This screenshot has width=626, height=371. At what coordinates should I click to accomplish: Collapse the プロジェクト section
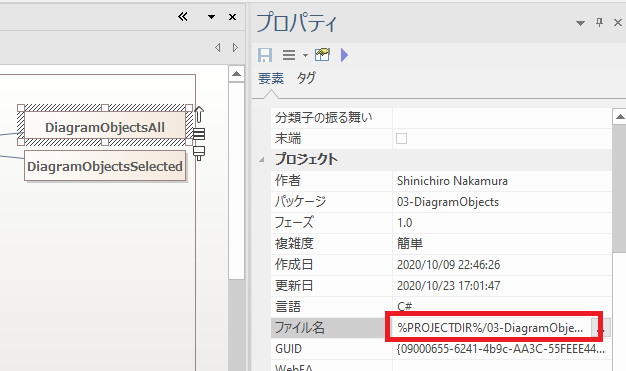261,160
